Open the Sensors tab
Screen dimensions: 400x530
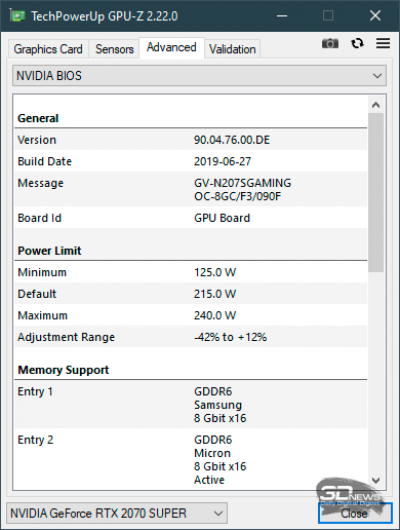114,49
